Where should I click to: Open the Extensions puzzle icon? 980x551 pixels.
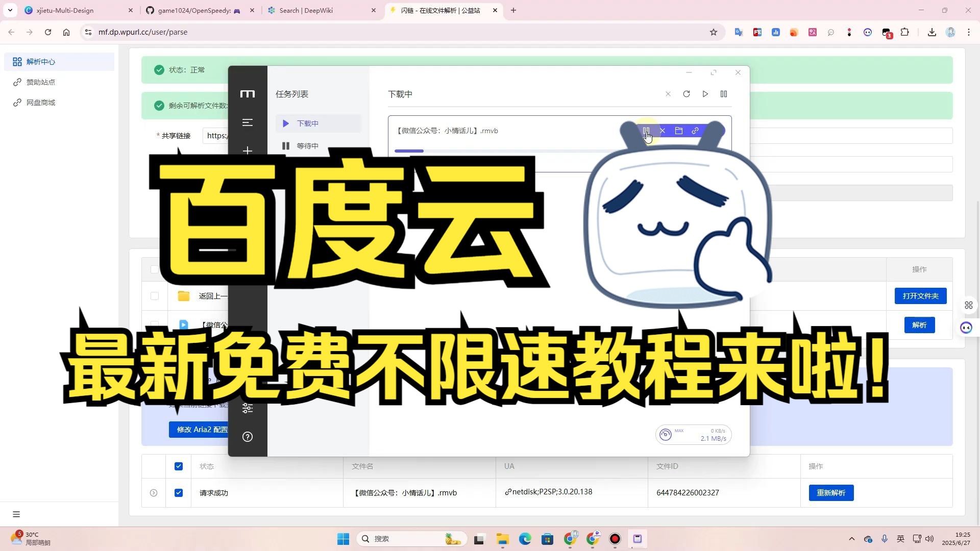point(904,32)
